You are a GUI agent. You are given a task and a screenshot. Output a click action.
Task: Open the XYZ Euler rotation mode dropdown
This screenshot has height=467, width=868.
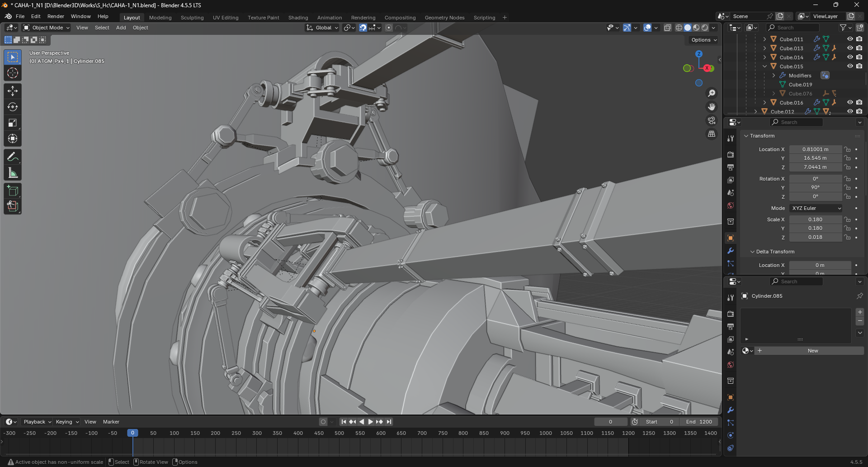click(816, 208)
